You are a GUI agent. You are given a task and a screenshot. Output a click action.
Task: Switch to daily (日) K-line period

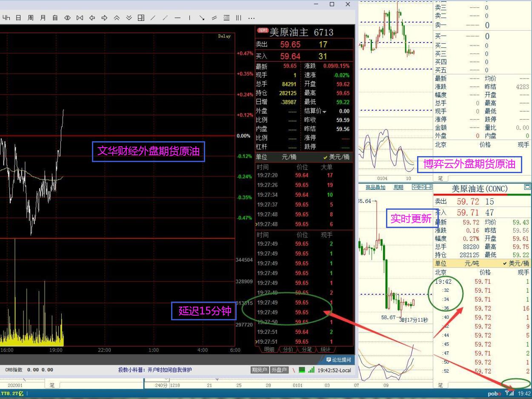click(18, 18)
